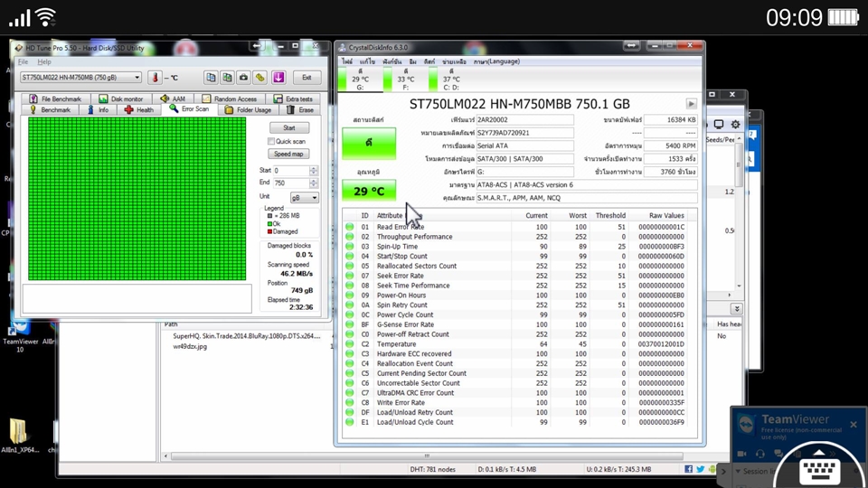868x488 pixels.
Task: Click the video camera icon in TeamViewer panel
Action: coord(741,454)
